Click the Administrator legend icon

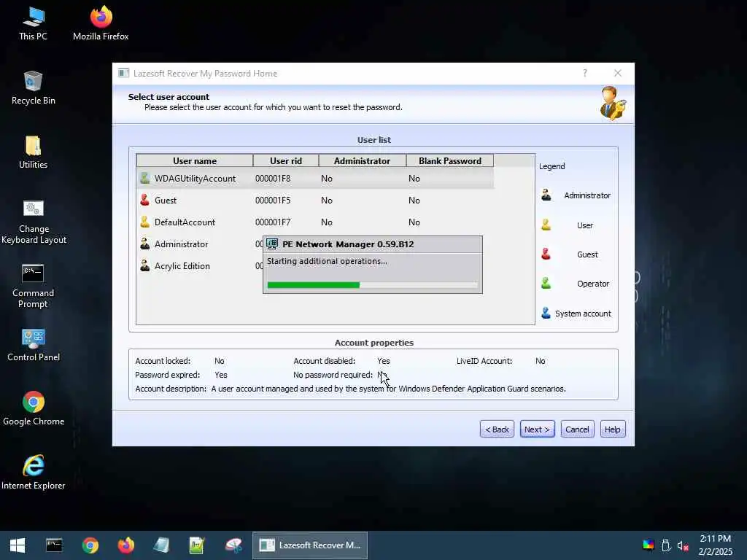tap(546, 195)
